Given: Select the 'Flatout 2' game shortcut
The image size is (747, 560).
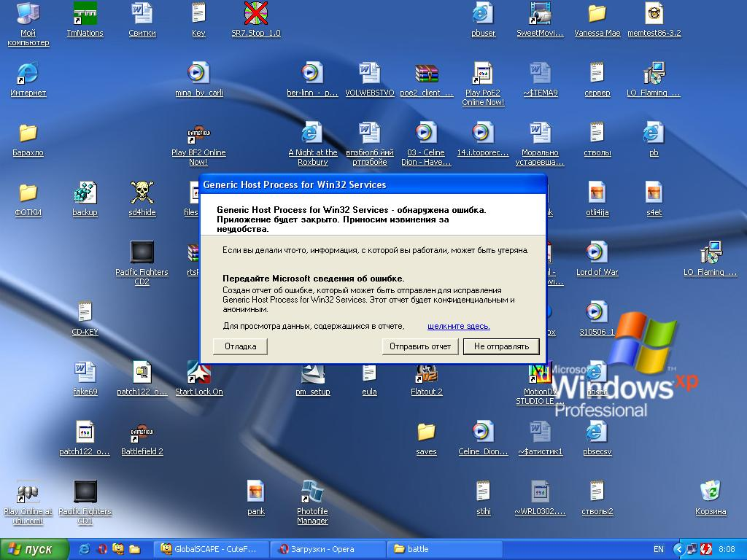Looking at the screenshot, I should [426, 373].
